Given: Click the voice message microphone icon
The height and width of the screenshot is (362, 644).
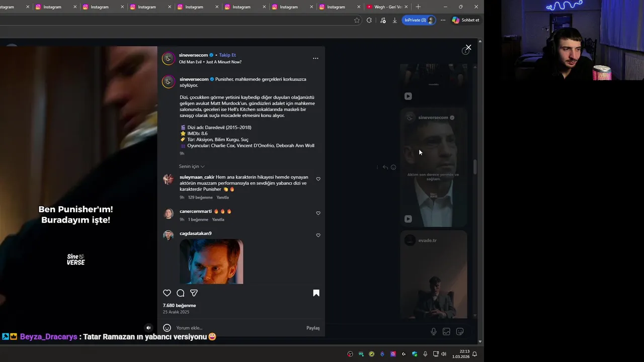Looking at the screenshot, I should click(x=433, y=331).
